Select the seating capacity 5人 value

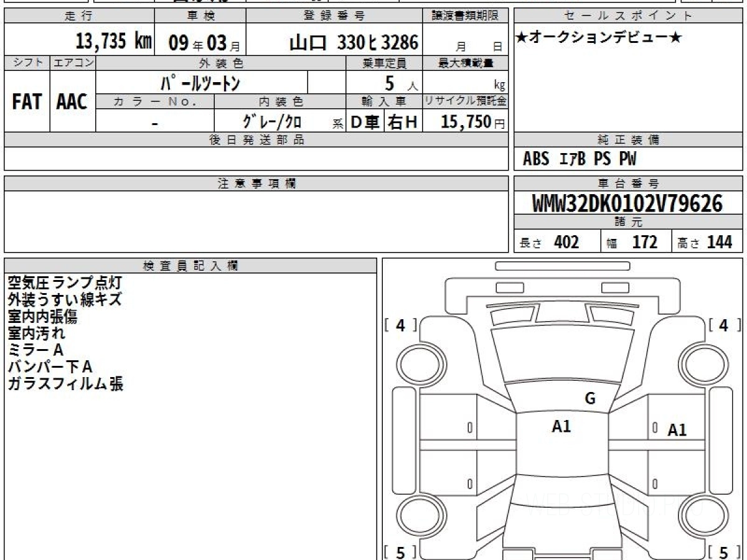tap(401, 83)
